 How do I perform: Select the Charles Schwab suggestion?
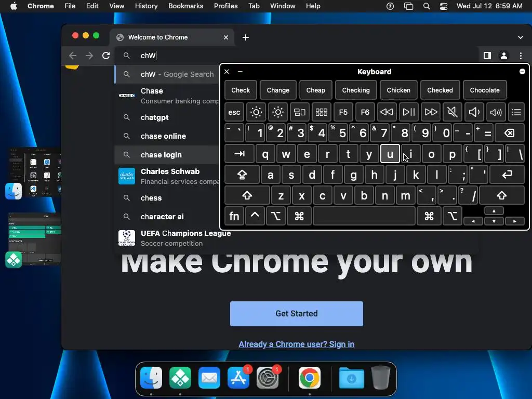[167, 177]
